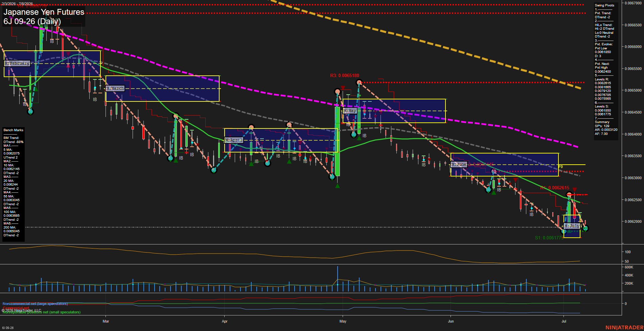Click the Japanese Yen Futures chart title

44,12
